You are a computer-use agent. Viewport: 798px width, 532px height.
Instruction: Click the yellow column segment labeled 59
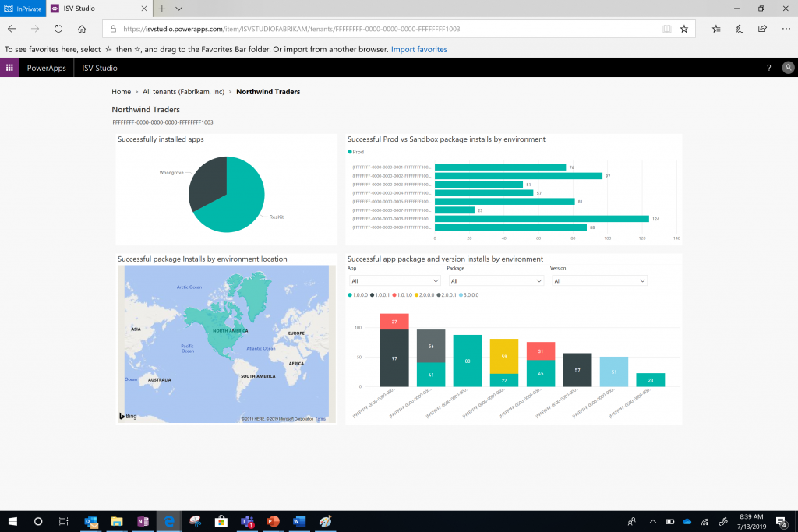pyautogui.click(x=504, y=356)
